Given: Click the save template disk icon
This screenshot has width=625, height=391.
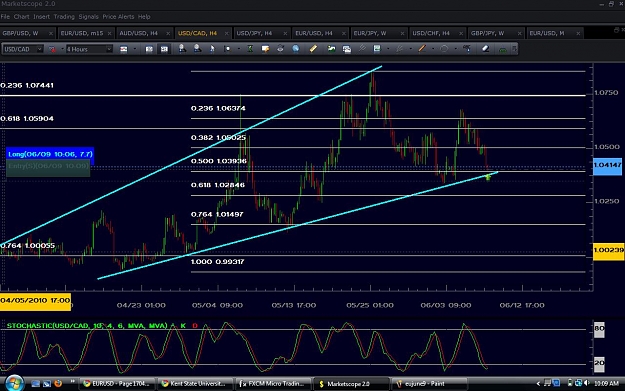Looking at the screenshot, I should point(377,49).
